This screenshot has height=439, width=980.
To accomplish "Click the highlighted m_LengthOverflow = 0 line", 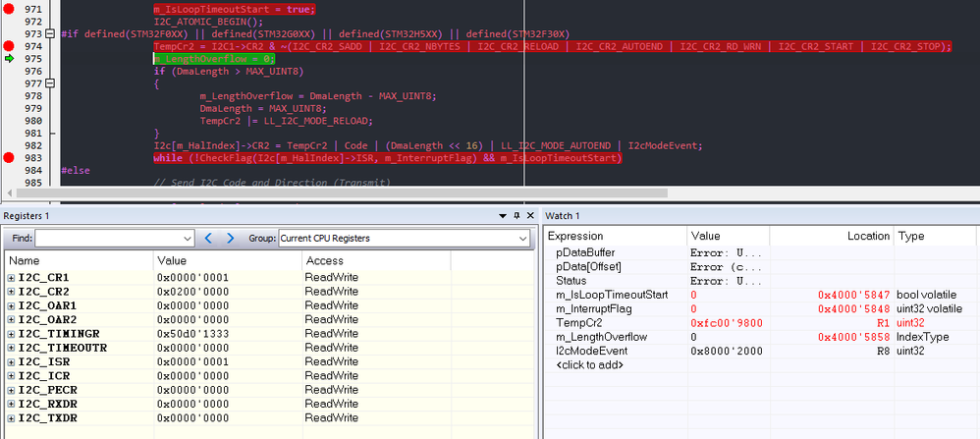I will pos(214,59).
